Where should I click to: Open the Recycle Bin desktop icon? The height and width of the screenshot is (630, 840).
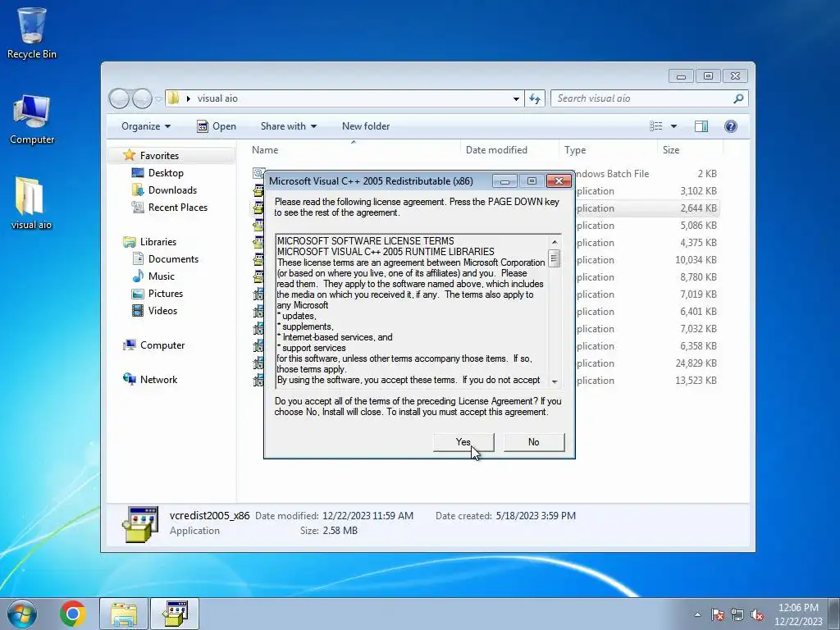point(32,32)
